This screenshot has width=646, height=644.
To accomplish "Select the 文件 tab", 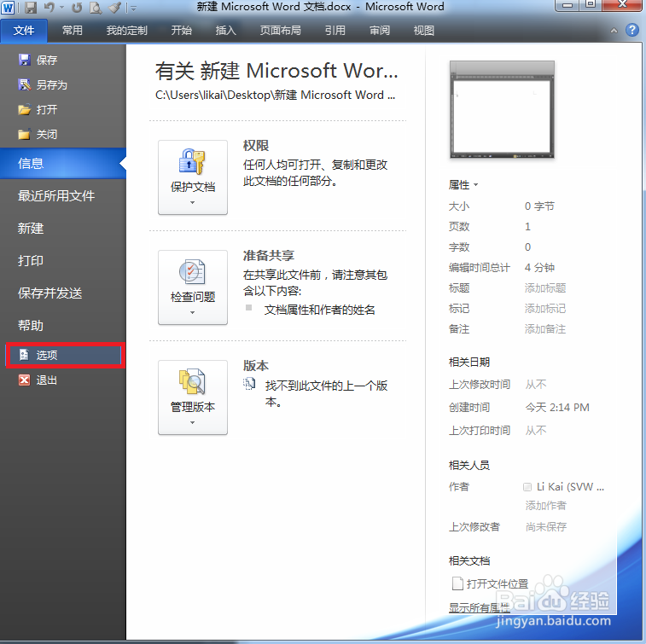I will point(24,31).
